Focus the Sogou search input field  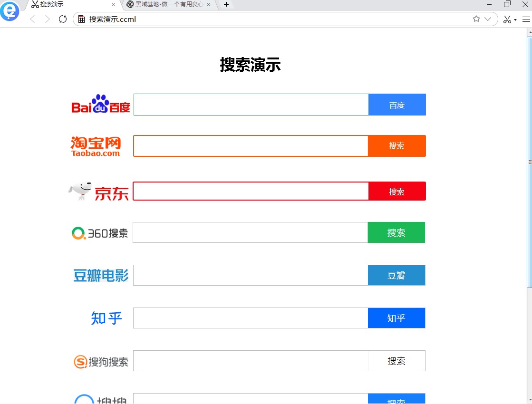click(x=251, y=361)
